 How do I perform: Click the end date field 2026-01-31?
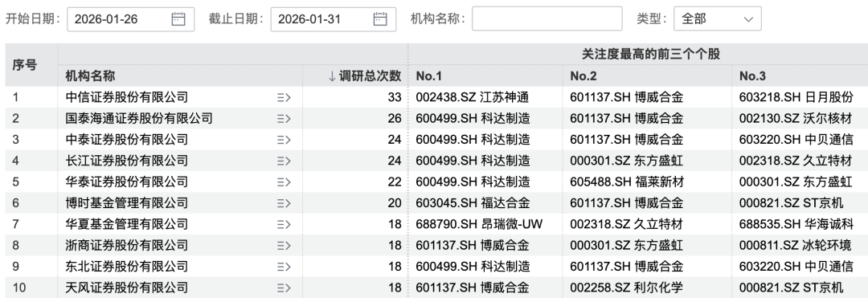point(334,18)
